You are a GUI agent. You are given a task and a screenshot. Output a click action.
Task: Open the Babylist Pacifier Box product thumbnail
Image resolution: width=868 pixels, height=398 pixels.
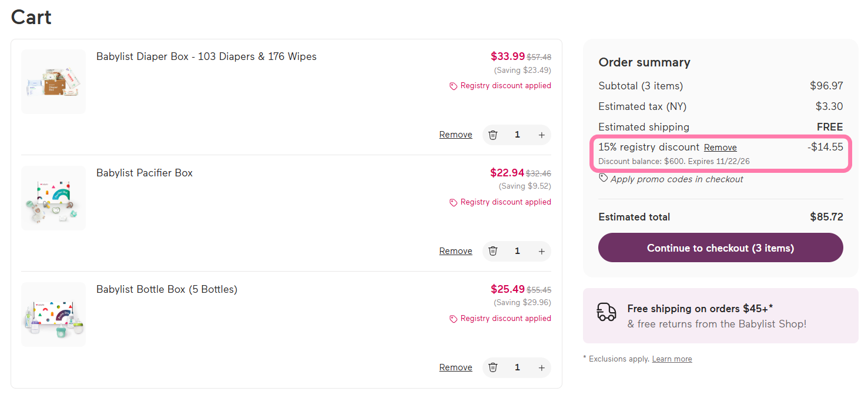[x=53, y=198]
